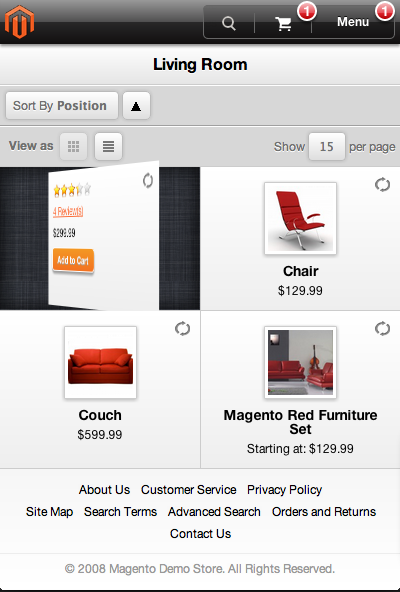Open the 4 Reviews link

click(x=68, y=211)
